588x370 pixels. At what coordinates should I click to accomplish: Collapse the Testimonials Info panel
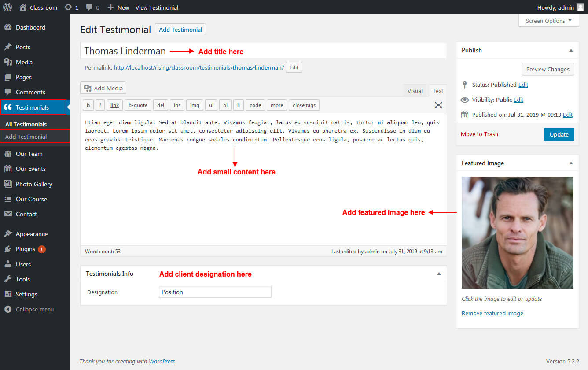[438, 274]
